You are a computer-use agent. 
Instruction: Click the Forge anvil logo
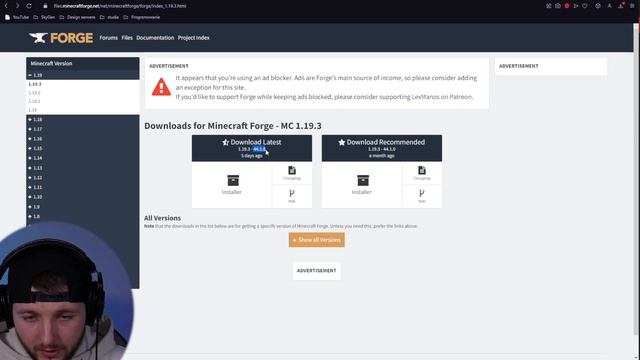tap(60, 38)
